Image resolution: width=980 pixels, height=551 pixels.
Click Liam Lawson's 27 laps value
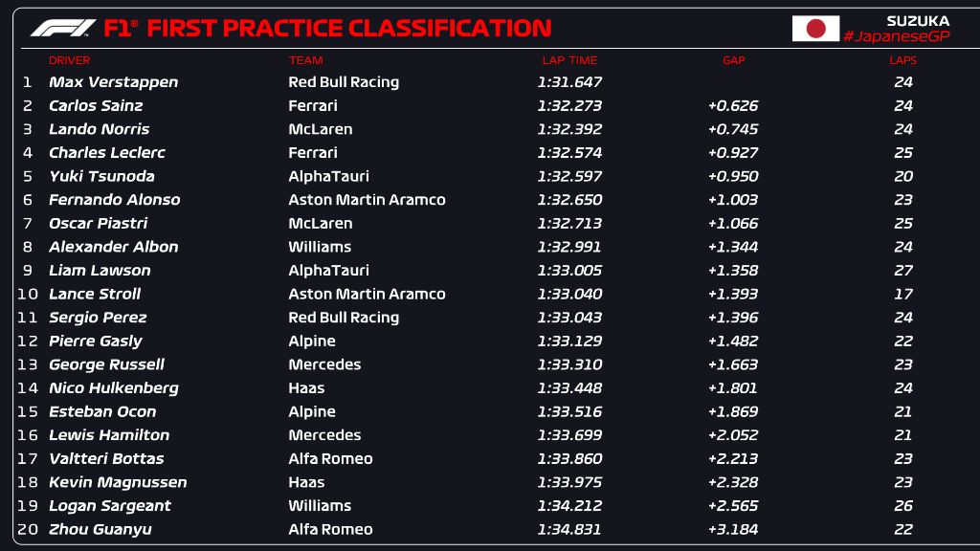[903, 271]
